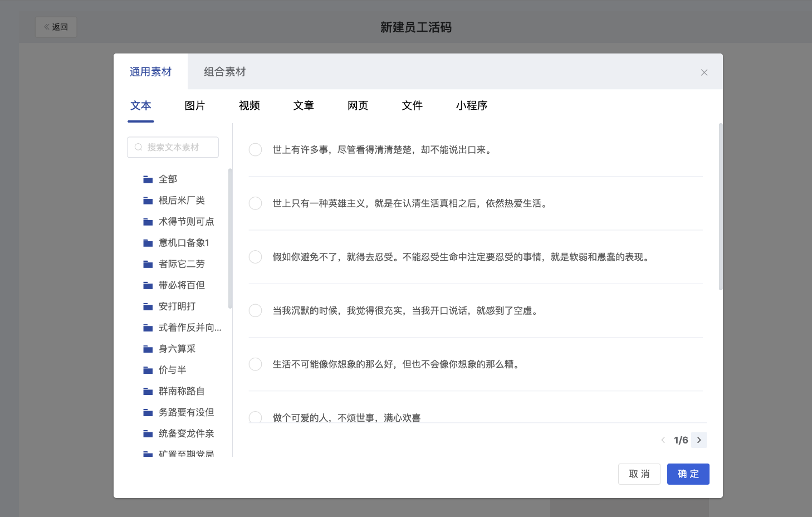This screenshot has width=812, height=517.
Task: Select the 群南称路自 folder
Action: click(x=182, y=391)
